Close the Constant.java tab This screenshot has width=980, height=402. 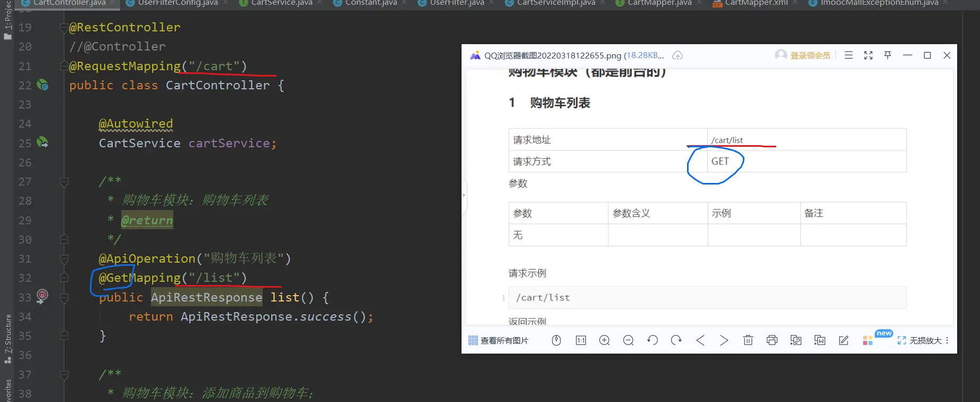coord(405,3)
